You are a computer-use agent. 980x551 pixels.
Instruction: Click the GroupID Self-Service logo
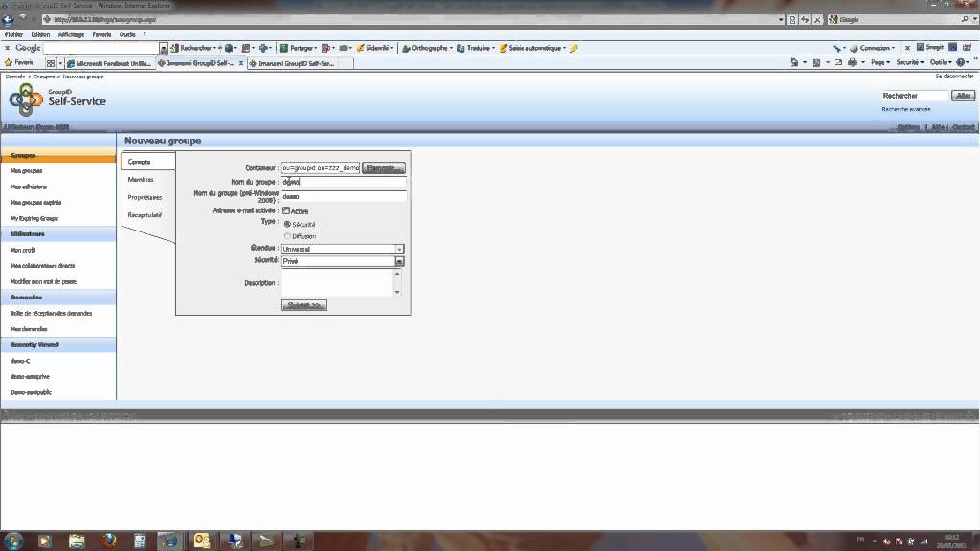point(56,99)
